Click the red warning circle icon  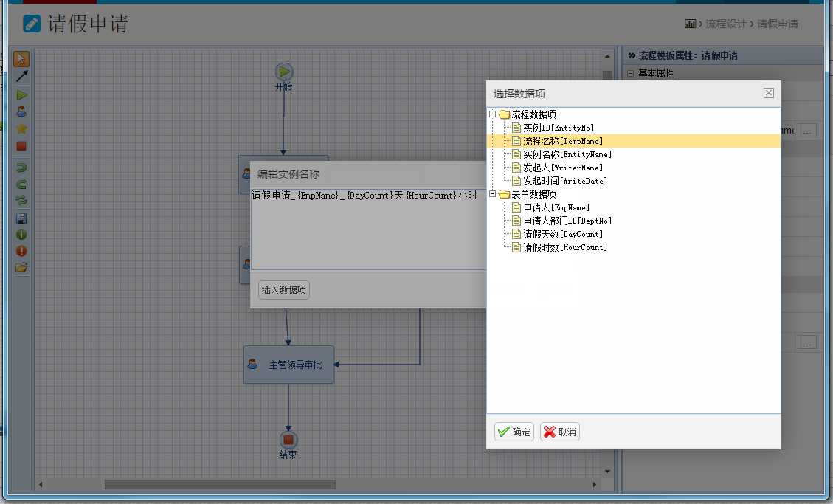tap(22, 251)
